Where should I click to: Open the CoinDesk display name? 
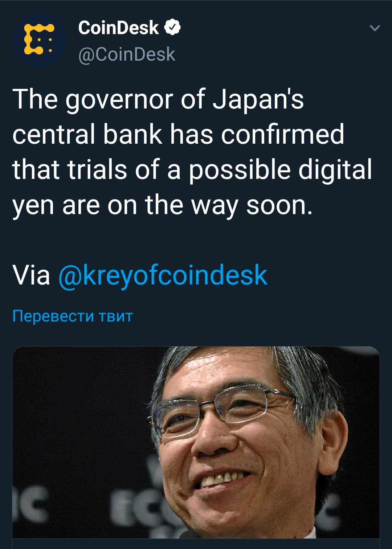point(118,28)
